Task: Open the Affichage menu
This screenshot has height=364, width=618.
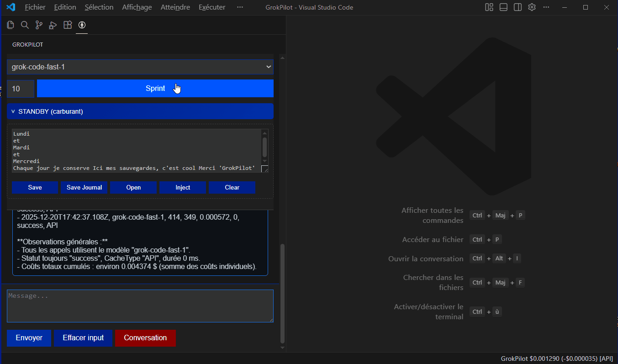Action: pyautogui.click(x=137, y=7)
